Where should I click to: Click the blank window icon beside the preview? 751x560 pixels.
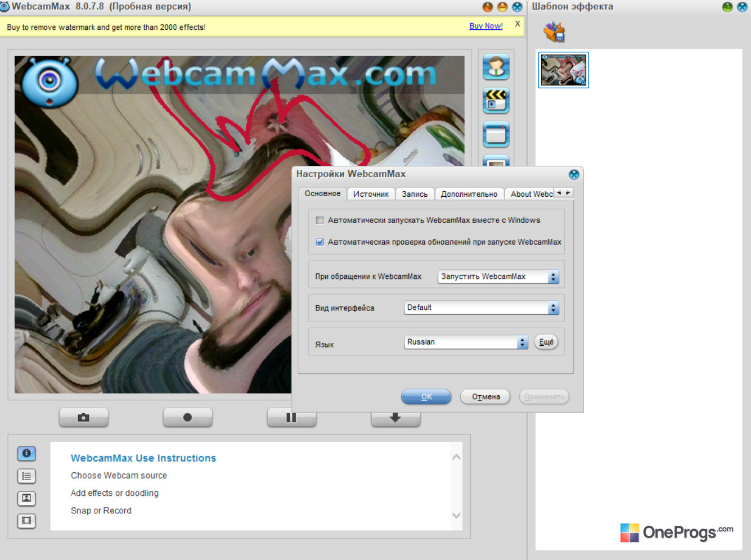click(x=496, y=134)
